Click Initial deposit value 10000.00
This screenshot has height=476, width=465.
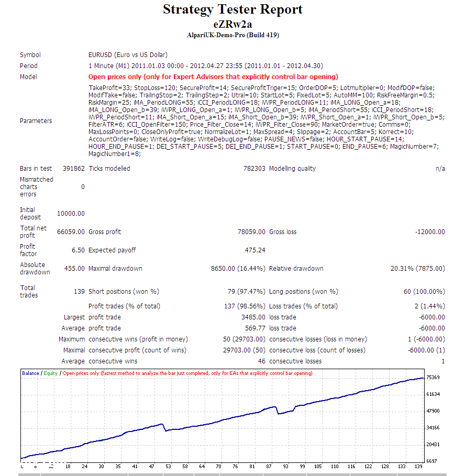tap(71, 214)
